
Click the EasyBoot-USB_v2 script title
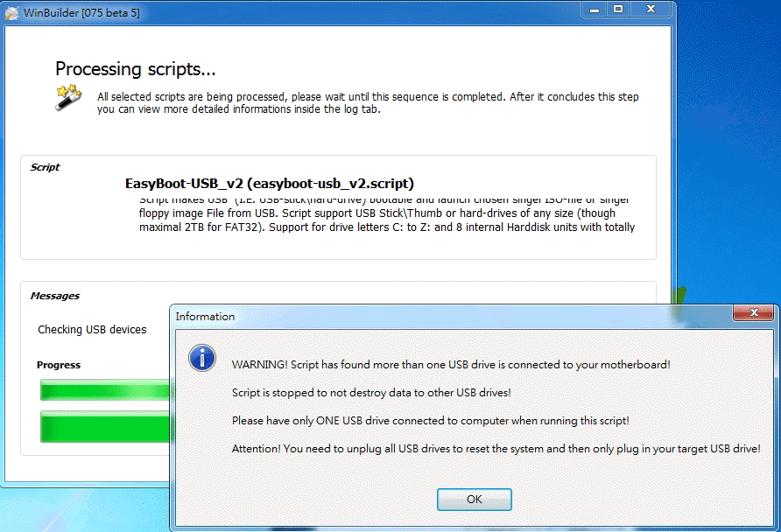[270, 184]
